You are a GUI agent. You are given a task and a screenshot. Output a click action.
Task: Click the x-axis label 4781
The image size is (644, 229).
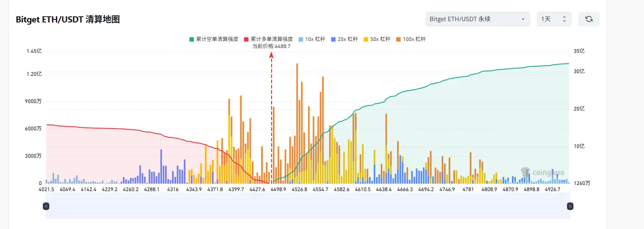point(468,189)
